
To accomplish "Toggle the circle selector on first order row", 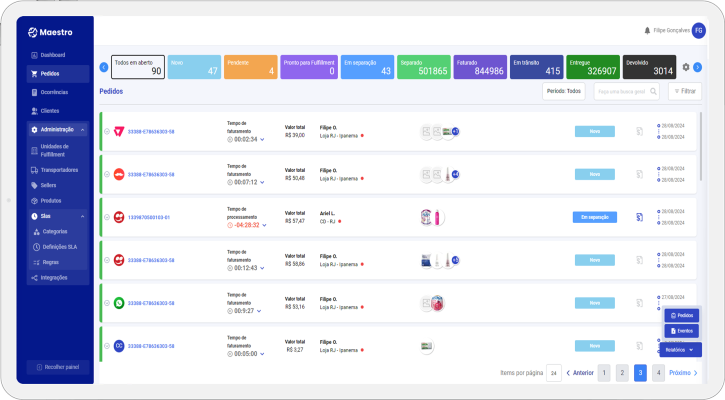I will [105, 131].
